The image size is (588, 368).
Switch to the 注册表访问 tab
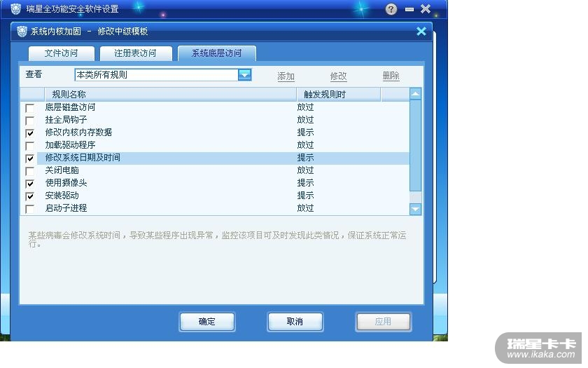[135, 53]
